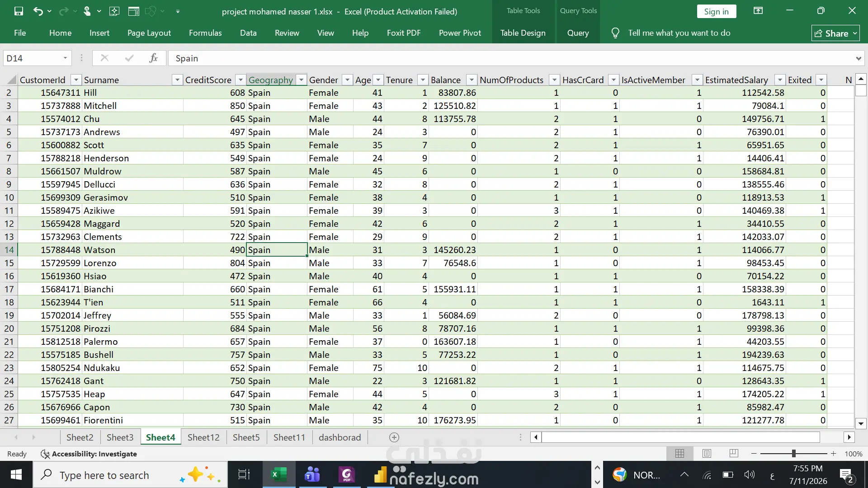Open the Data ribbon tab
868x488 pixels.
pyautogui.click(x=248, y=33)
